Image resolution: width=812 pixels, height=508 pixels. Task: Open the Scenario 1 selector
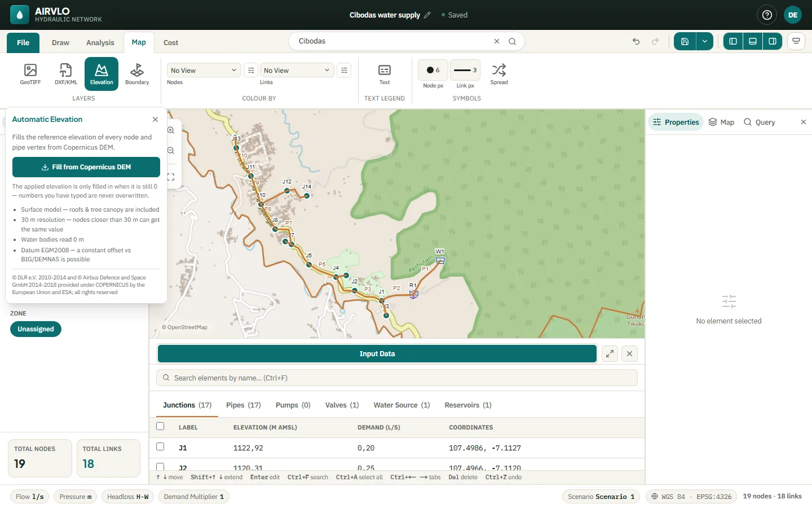(x=601, y=497)
